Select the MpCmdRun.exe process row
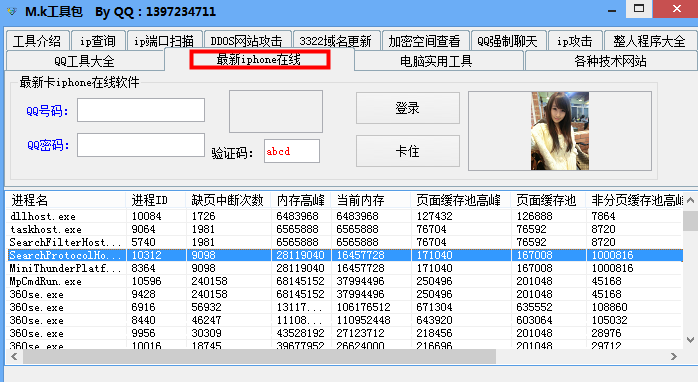The image size is (698, 382). tap(344, 281)
